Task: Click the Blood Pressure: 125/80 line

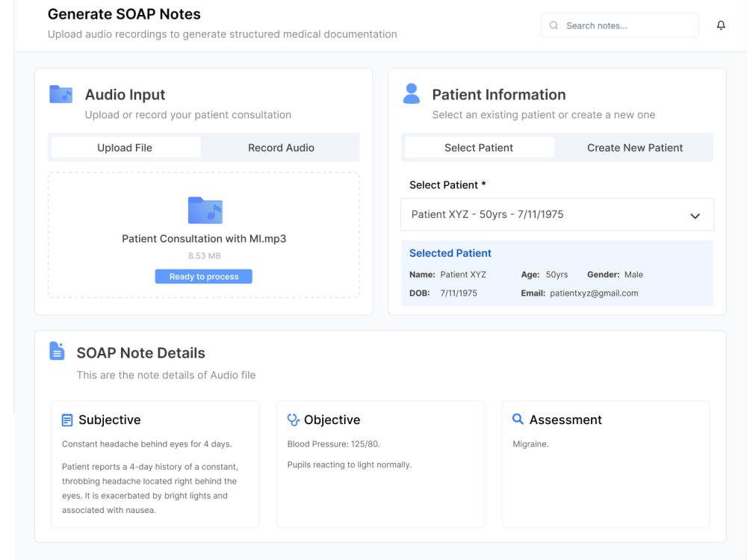Action: (x=333, y=444)
